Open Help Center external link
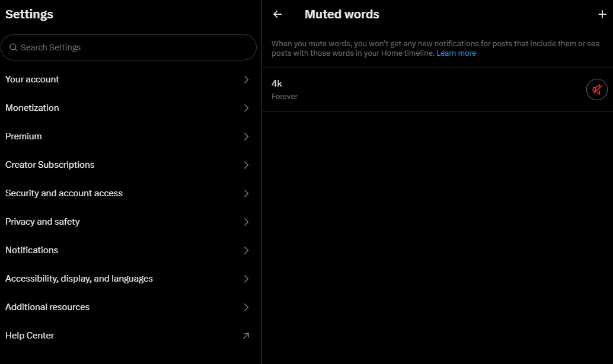 tap(128, 336)
